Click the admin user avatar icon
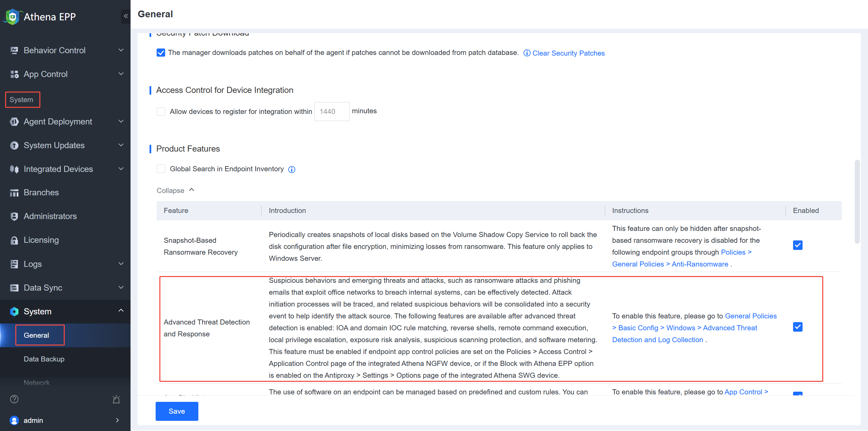The height and width of the screenshot is (431, 868). [x=14, y=420]
